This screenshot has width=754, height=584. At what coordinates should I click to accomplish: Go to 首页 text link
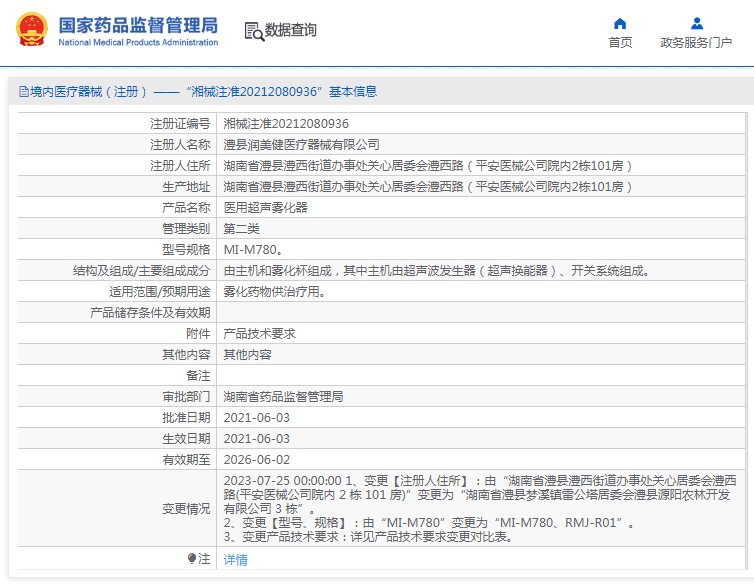tap(620, 43)
